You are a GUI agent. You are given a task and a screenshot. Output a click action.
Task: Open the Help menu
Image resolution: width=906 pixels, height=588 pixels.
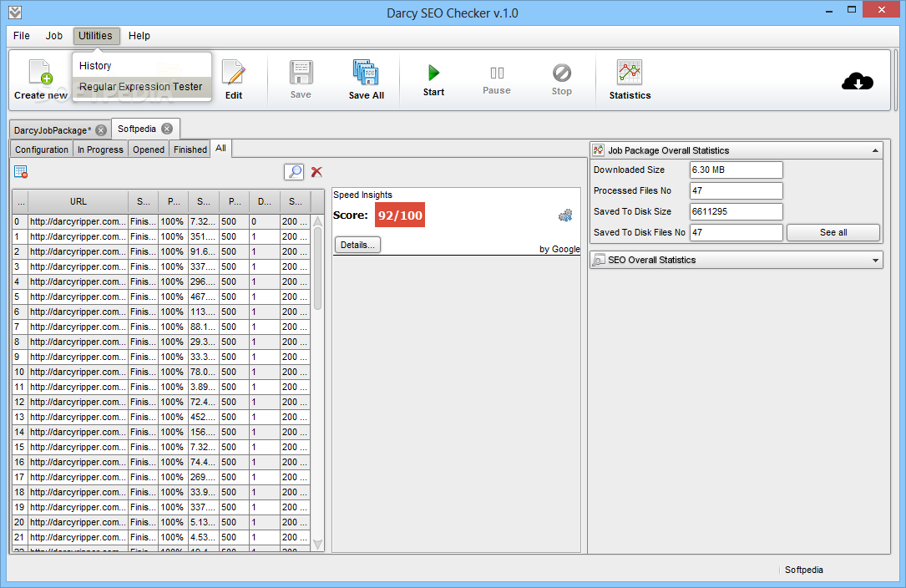139,36
